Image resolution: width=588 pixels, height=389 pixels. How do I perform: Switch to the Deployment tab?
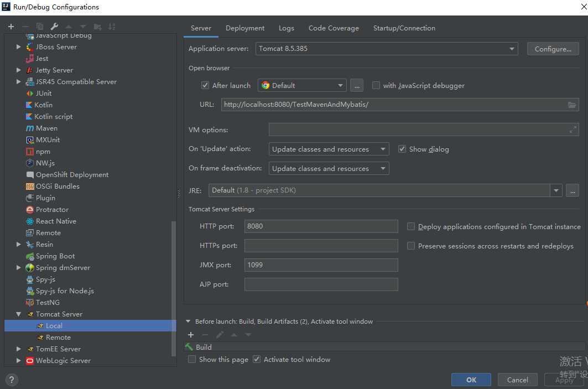245,28
